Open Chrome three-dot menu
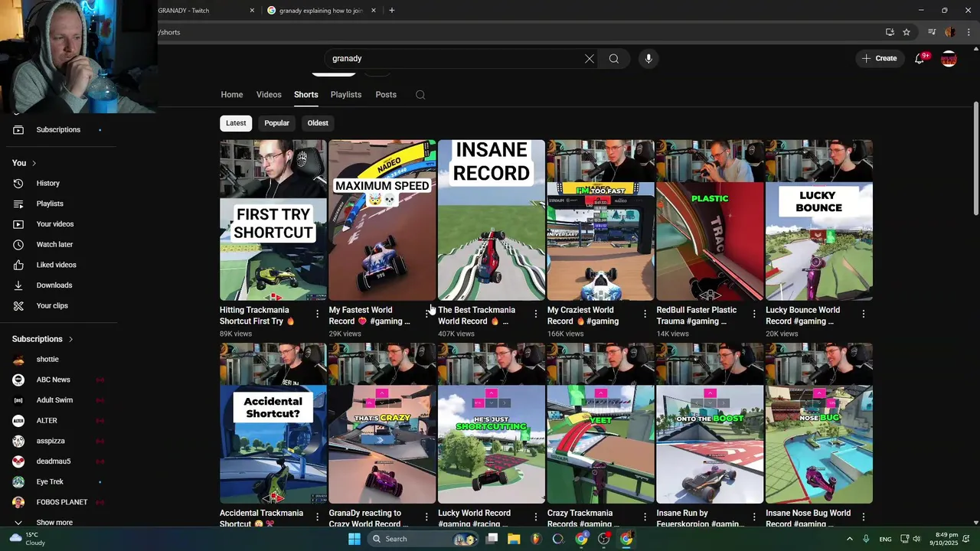This screenshot has height=551, width=980. click(969, 32)
